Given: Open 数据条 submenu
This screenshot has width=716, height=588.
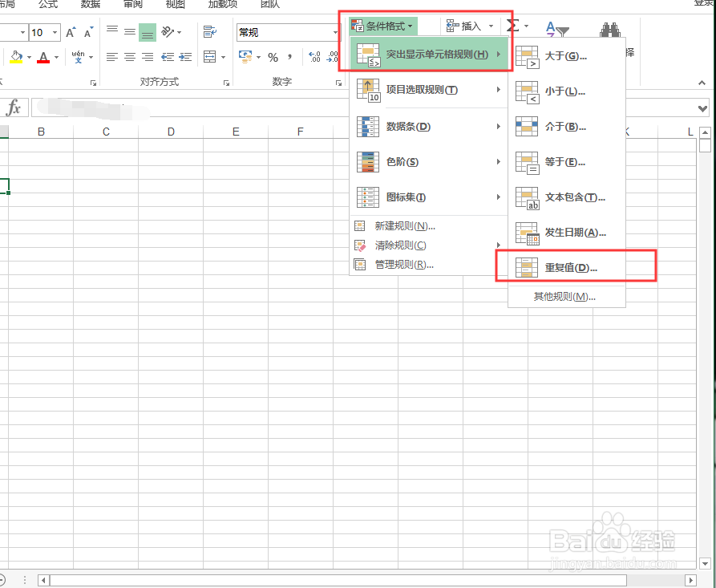Looking at the screenshot, I should coord(429,126).
